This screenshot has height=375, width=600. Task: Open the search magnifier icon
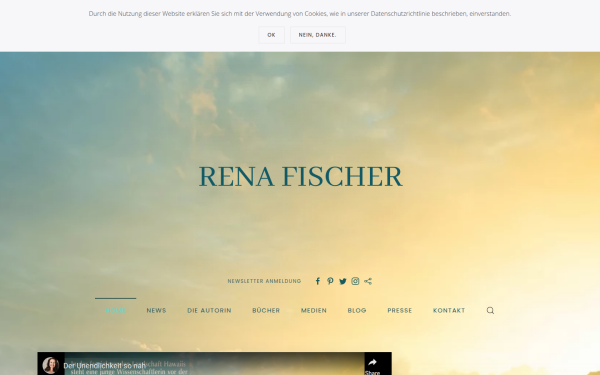[490, 310]
